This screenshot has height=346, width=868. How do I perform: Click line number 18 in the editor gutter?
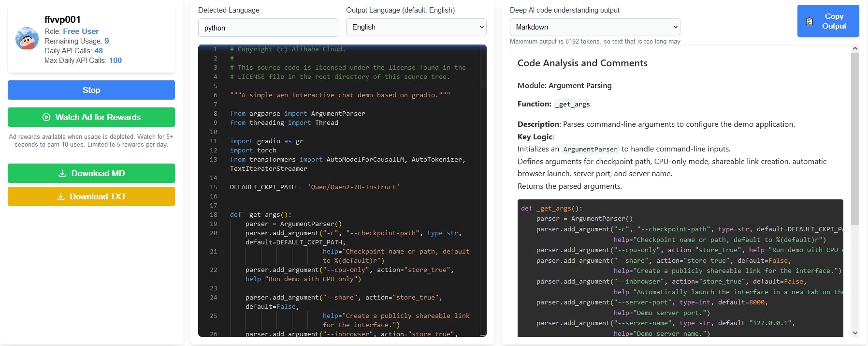tap(214, 215)
